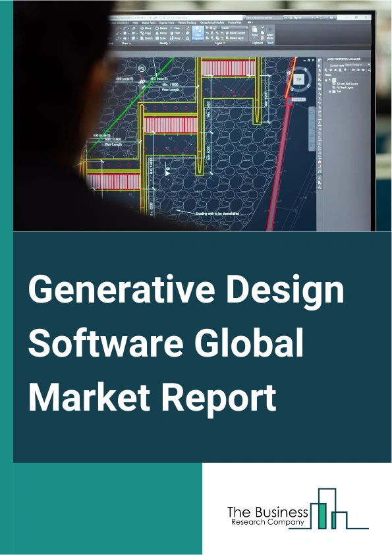Click the Rotate tool in AutoCAD ribbon
Image resolution: width=392 pixels, height=555 pixels.
coord(161,28)
